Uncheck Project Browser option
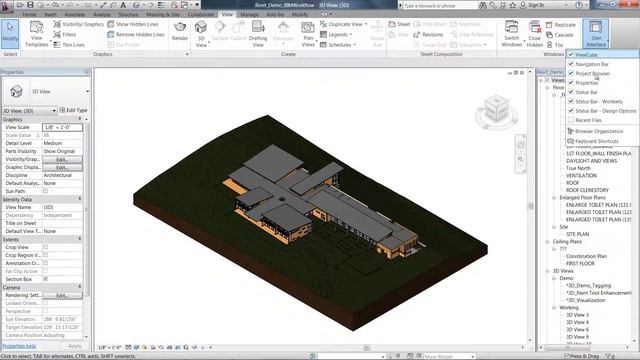This screenshot has width=640, height=360. pos(571,73)
